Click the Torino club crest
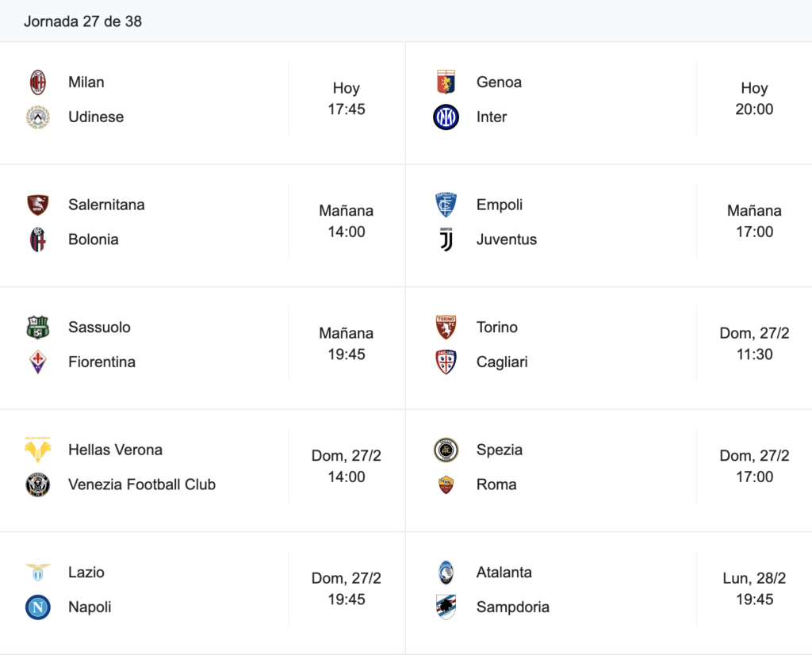 [x=446, y=327]
